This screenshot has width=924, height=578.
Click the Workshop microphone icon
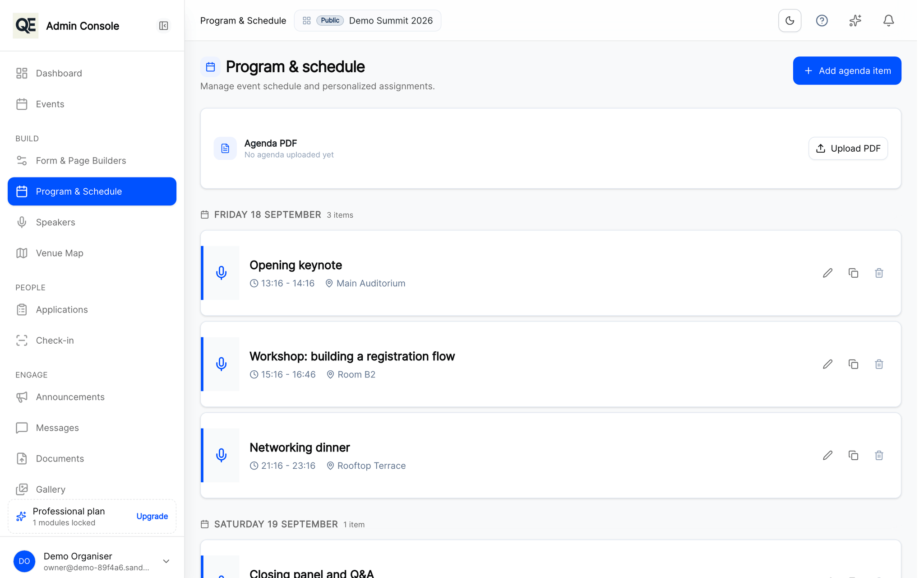click(x=221, y=364)
